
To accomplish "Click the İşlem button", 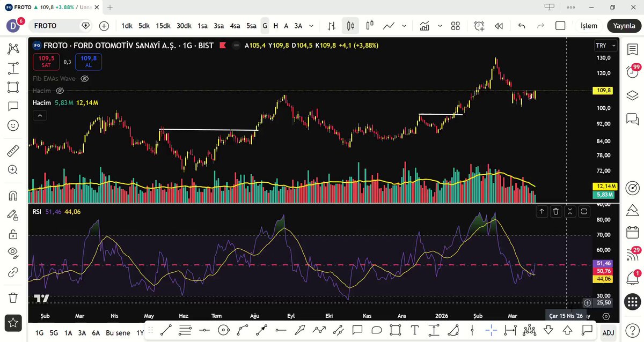I will point(589,26).
